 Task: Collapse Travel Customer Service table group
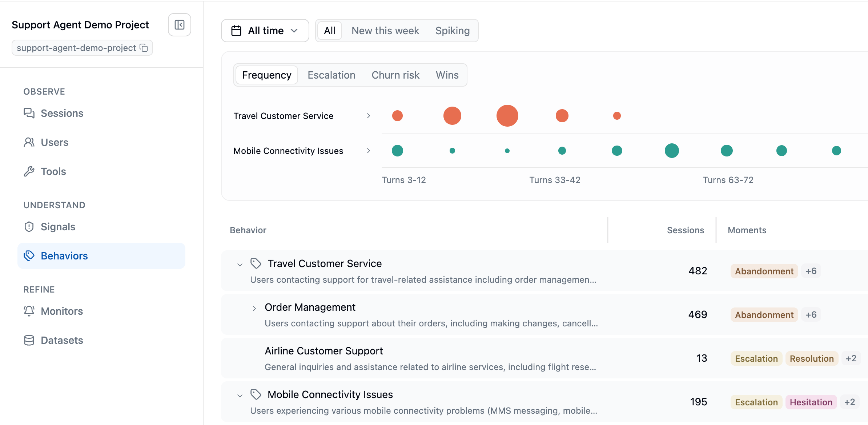pos(240,265)
